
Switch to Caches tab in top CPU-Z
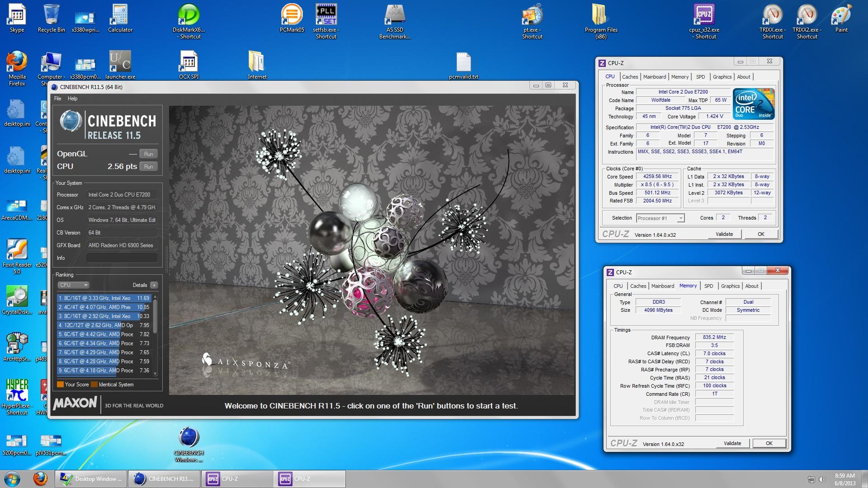(x=630, y=77)
